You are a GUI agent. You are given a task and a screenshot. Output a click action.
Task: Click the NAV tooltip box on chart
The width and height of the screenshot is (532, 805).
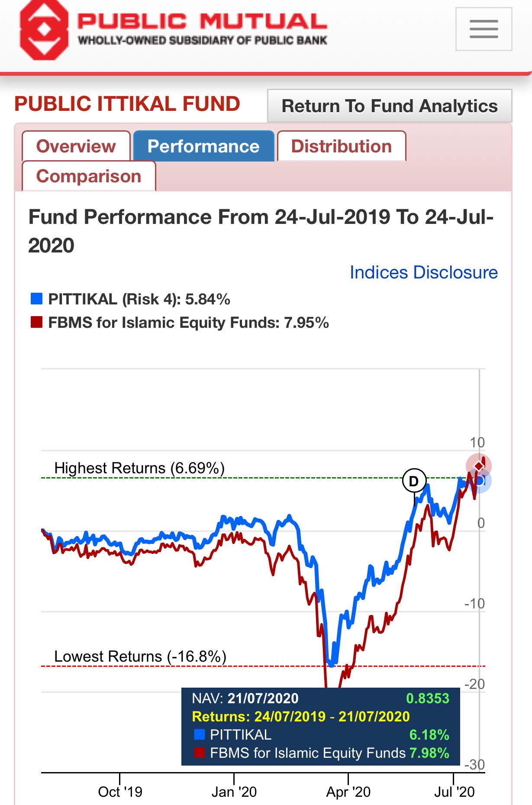[320, 726]
